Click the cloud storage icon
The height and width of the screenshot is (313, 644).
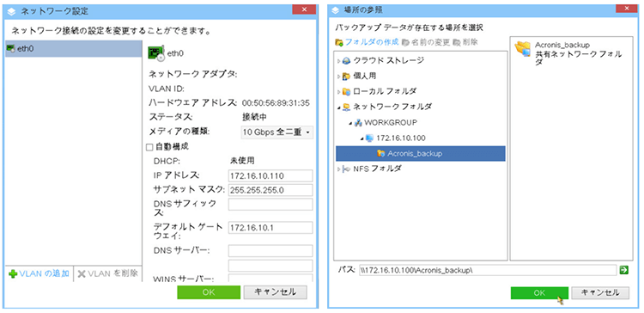(347, 61)
